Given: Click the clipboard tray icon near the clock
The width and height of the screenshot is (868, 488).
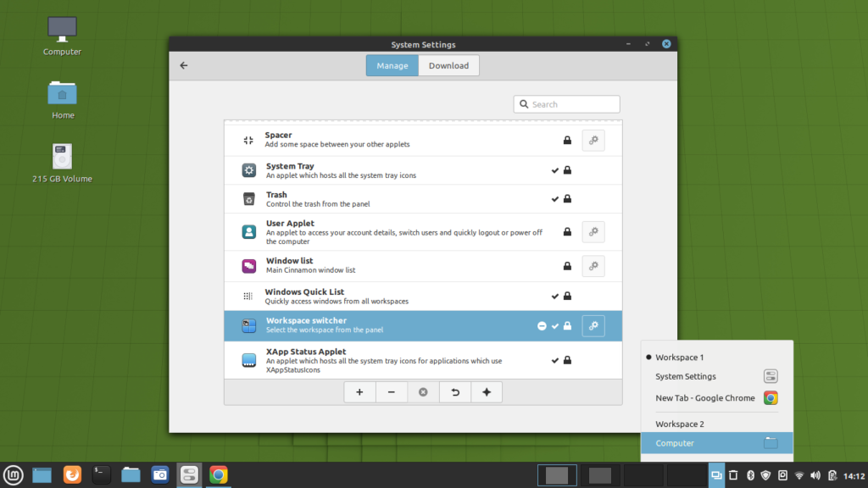Looking at the screenshot, I should (832, 474).
